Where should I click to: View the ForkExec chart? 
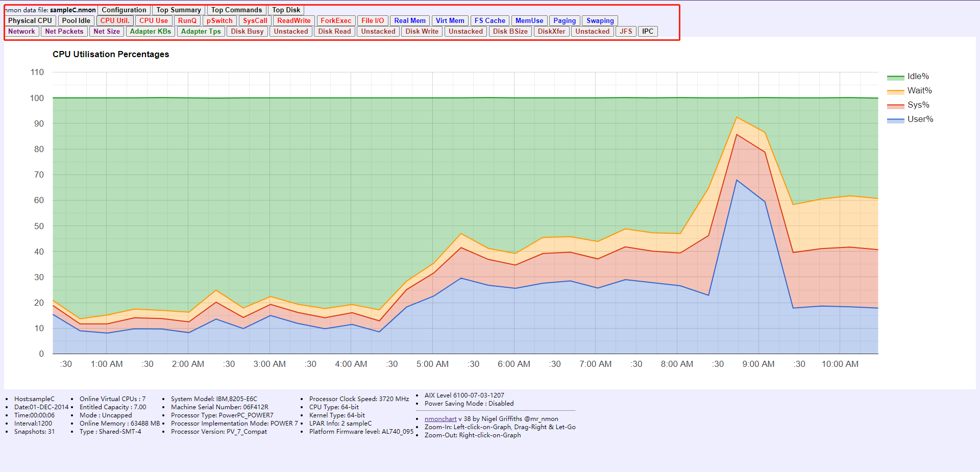(x=336, y=20)
